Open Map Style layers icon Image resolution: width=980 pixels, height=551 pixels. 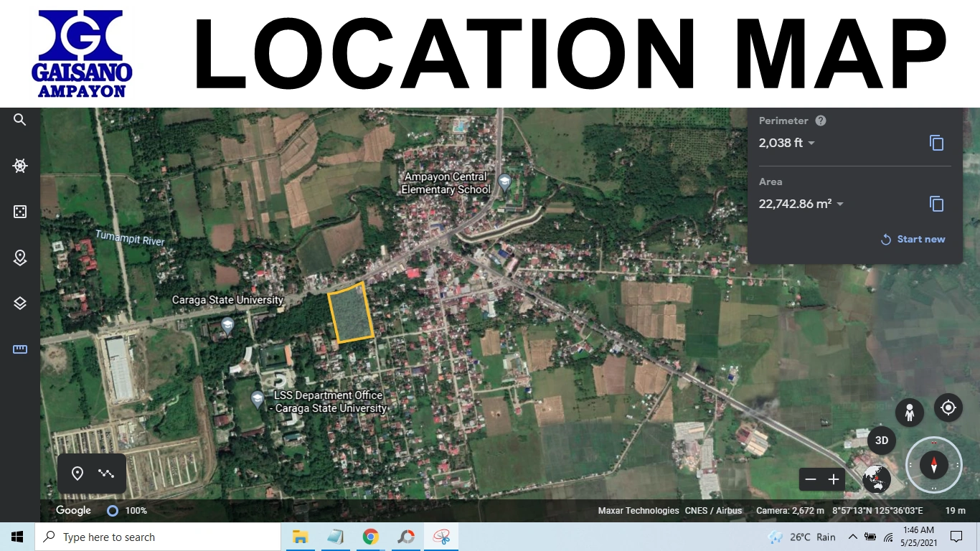(x=20, y=303)
